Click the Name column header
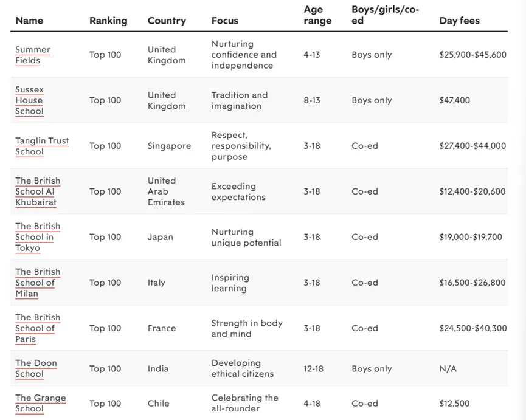Image resolution: width=526 pixels, height=420 pixels. tap(29, 21)
